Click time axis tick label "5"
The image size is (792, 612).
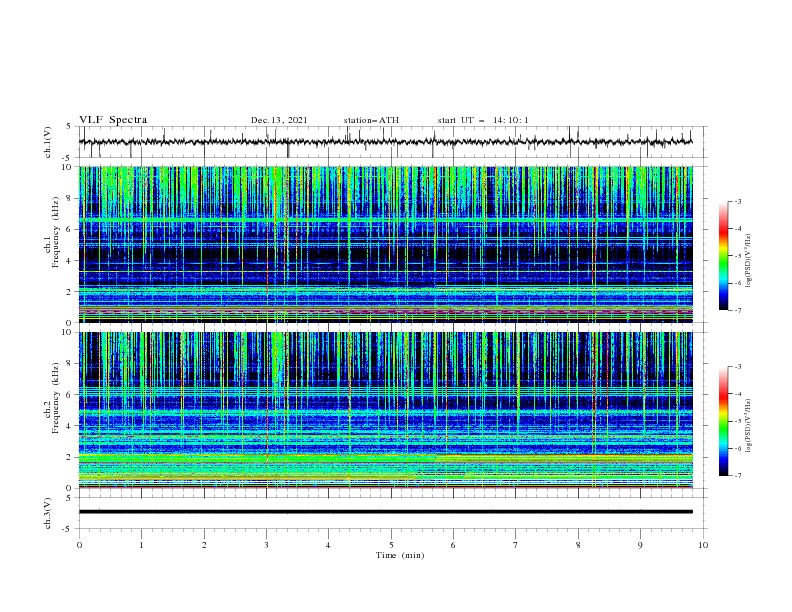tap(391, 545)
